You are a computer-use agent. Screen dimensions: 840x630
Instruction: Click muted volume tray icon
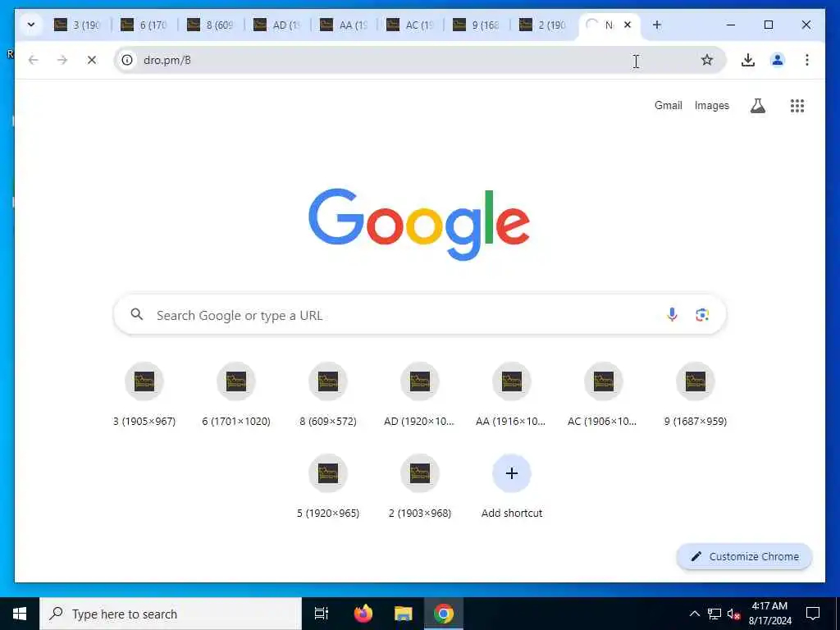point(733,614)
